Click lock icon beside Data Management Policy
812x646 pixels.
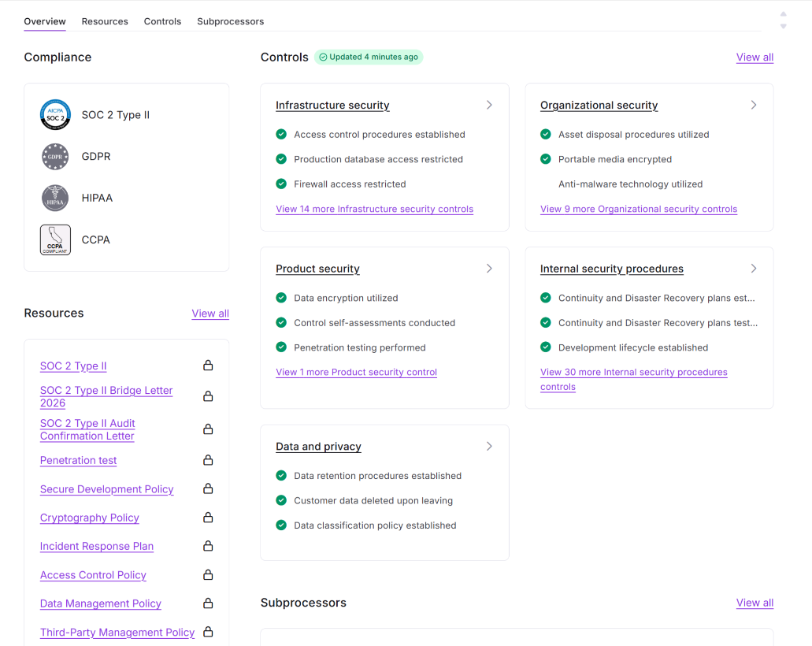(x=208, y=603)
